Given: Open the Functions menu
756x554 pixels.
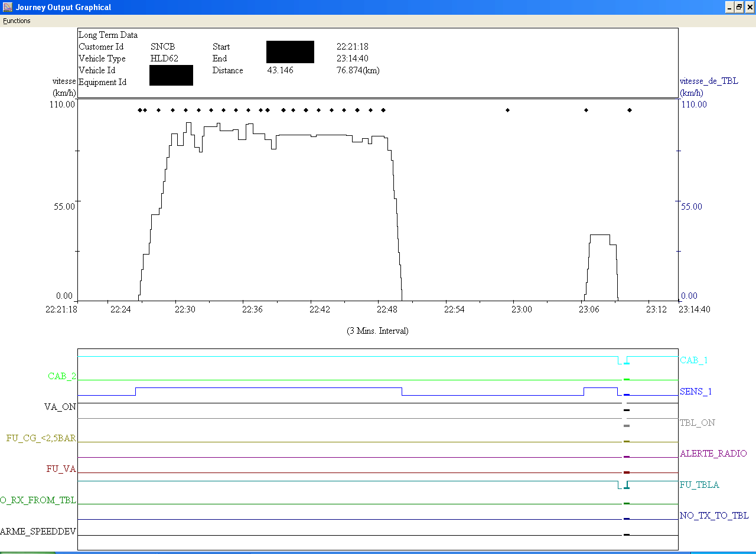Looking at the screenshot, I should tap(17, 21).
